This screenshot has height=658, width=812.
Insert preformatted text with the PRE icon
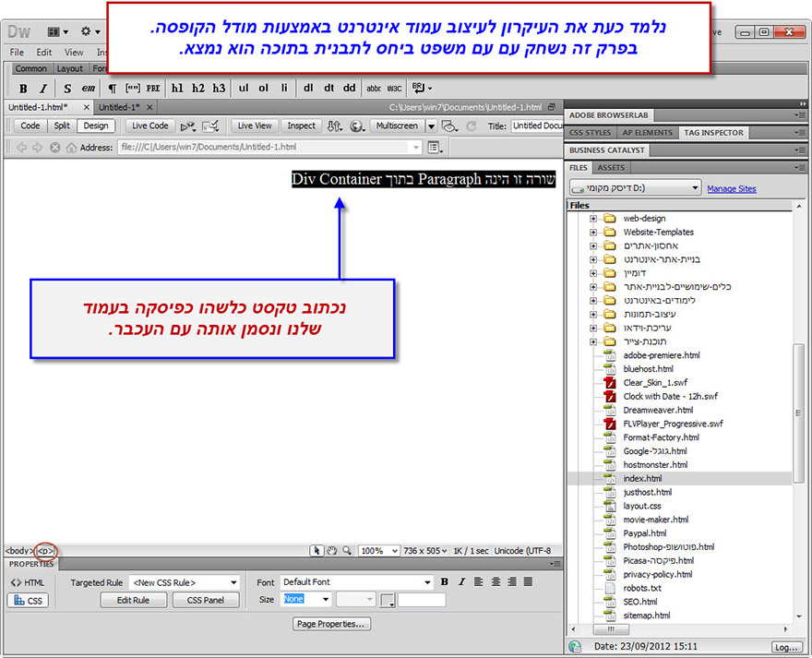point(153,89)
